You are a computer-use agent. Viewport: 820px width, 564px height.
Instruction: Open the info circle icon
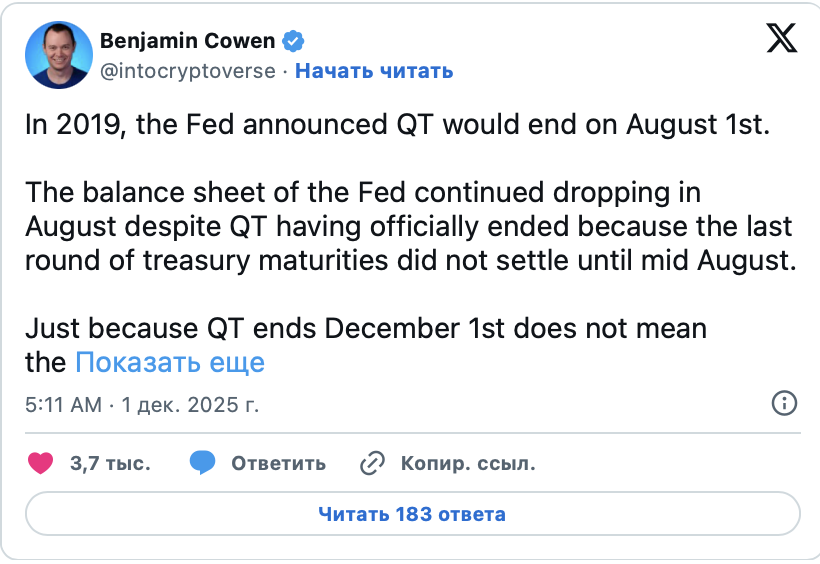(784, 403)
